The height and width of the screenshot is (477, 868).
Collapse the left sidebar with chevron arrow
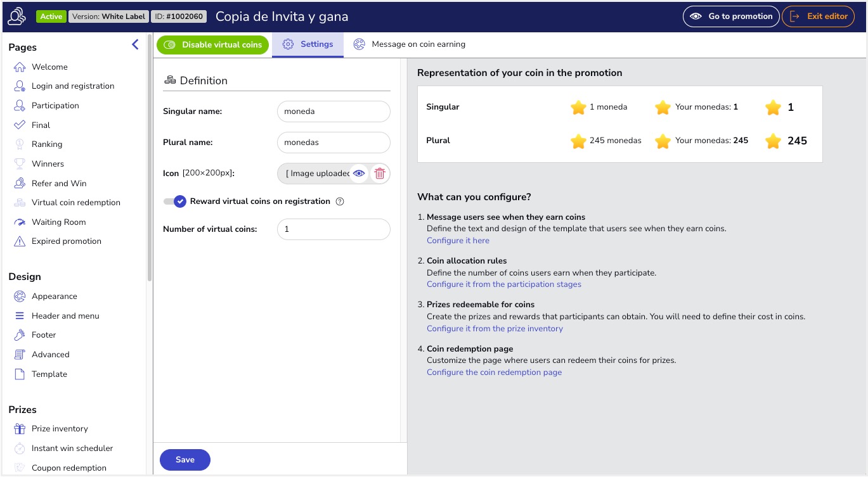[x=135, y=44]
